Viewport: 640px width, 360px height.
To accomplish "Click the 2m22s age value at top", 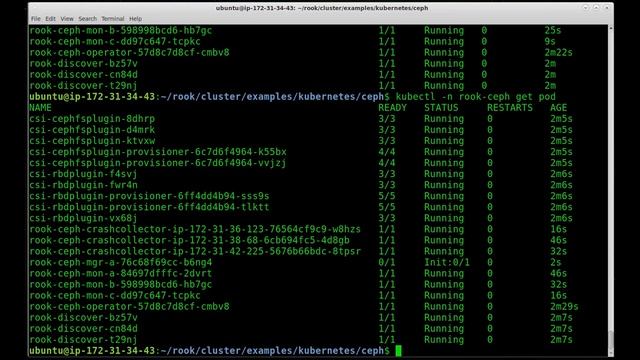I will [558, 53].
